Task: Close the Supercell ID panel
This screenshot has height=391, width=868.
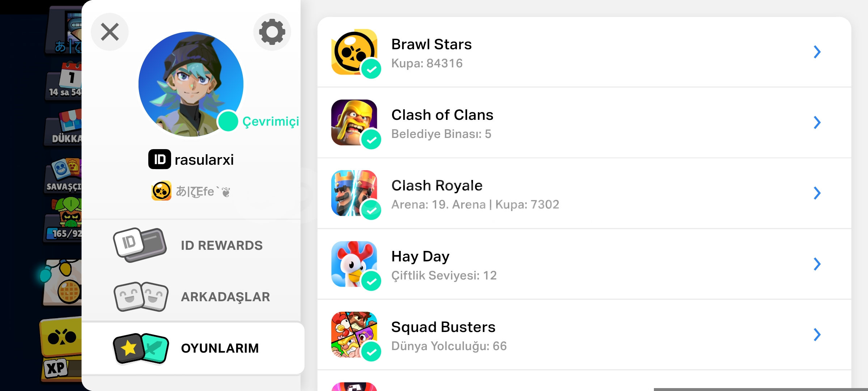Action: [x=110, y=32]
